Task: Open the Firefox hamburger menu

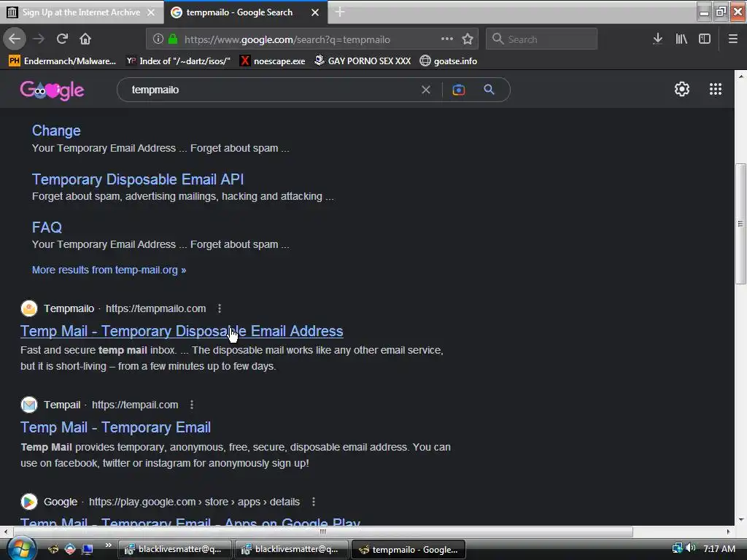Action: [732, 39]
